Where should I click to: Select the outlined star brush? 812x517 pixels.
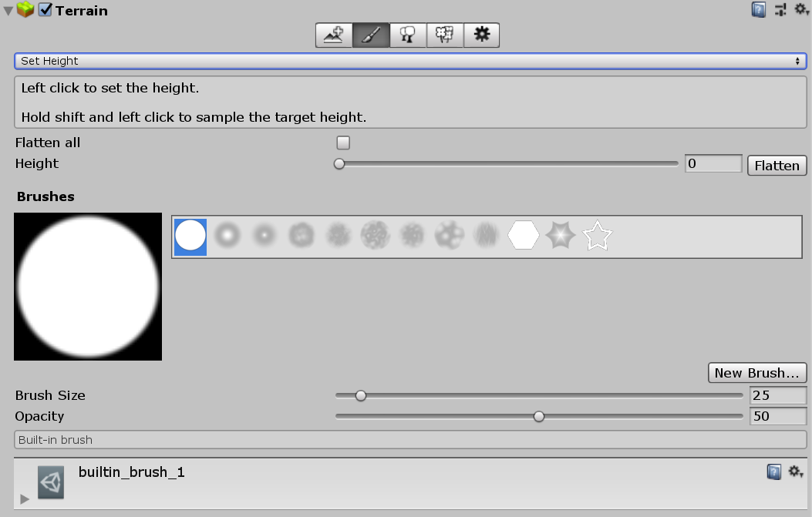pos(597,236)
